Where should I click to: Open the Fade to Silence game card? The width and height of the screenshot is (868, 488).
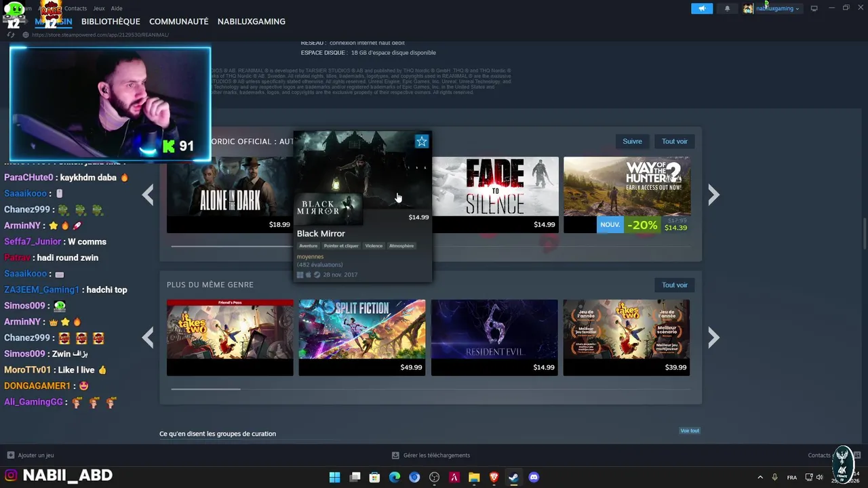click(x=495, y=195)
